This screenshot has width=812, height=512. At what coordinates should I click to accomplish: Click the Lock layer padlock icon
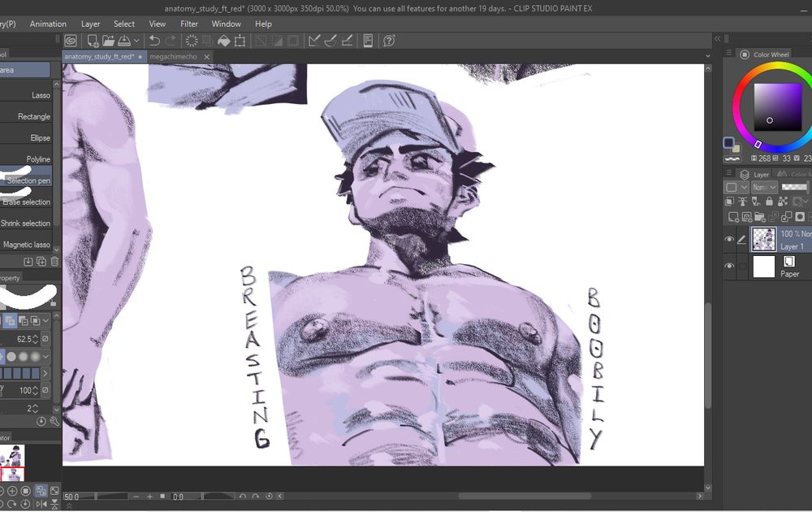(769, 201)
